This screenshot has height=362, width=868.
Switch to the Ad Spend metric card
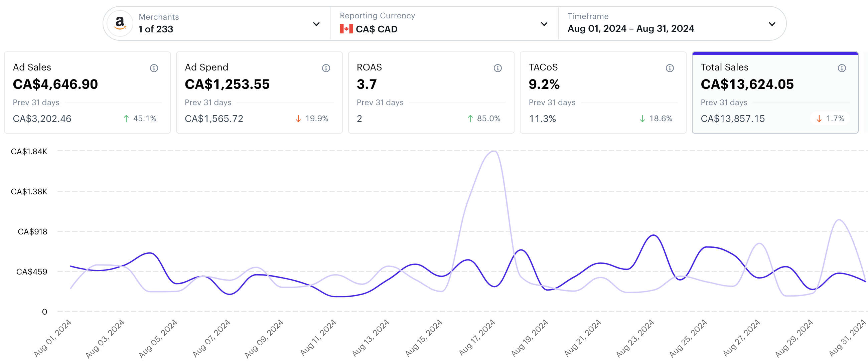pos(259,92)
